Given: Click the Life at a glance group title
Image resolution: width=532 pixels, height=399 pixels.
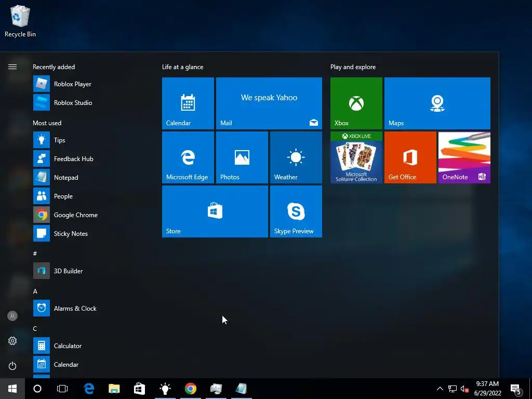Looking at the screenshot, I should (x=182, y=67).
